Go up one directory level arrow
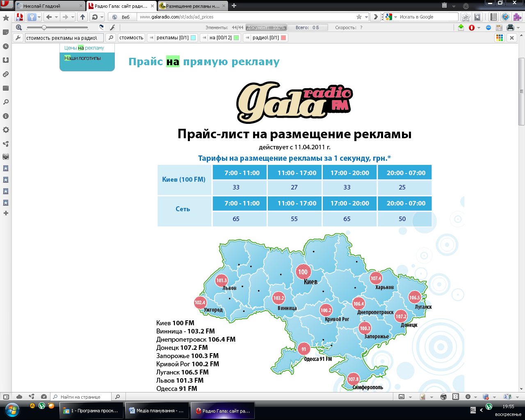Viewport: 525px width, 420px height. coord(82,17)
